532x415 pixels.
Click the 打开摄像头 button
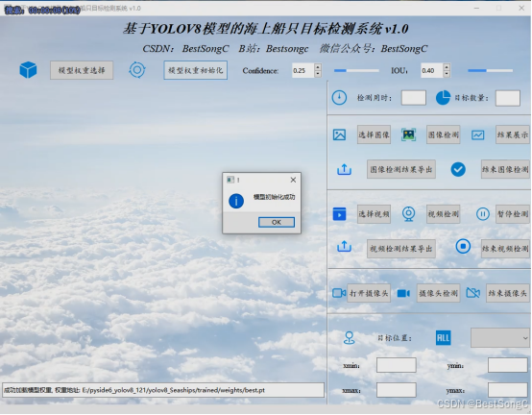(369, 293)
